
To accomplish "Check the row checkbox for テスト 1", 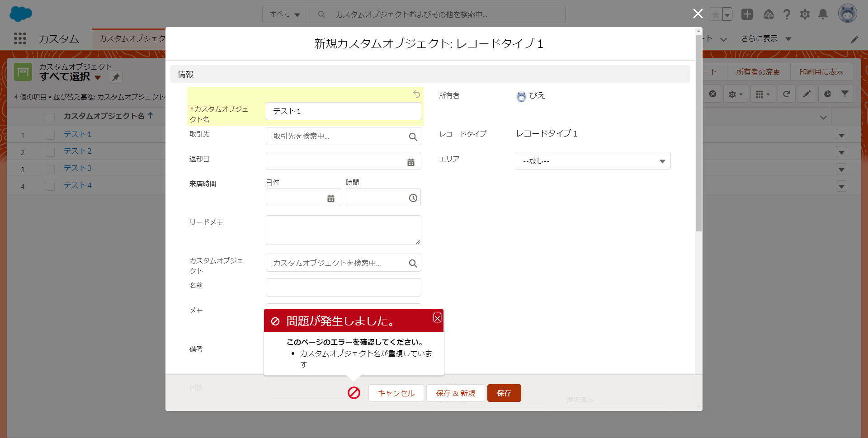I will click(50, 135).
